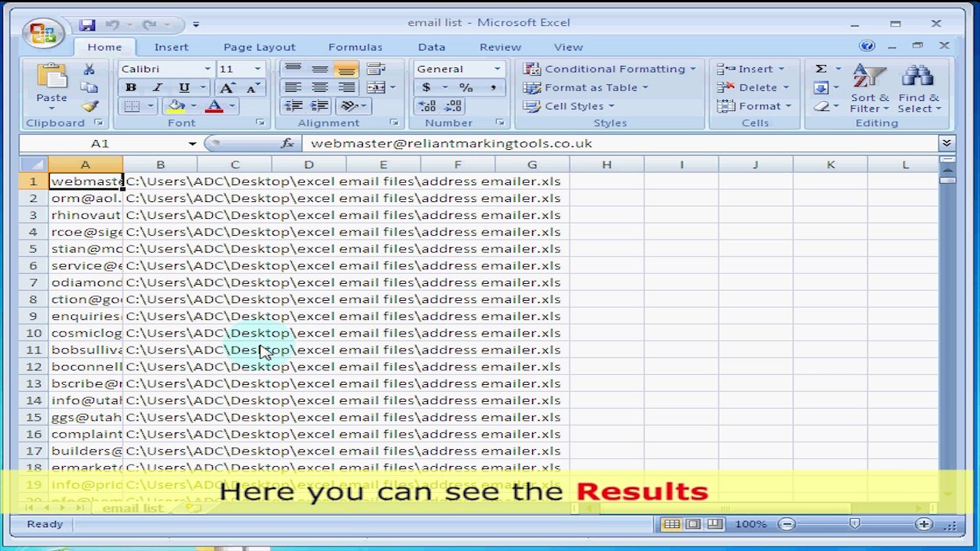Center text horizontally in cell
The image size is (980, 551).
(x=319, y=88)
